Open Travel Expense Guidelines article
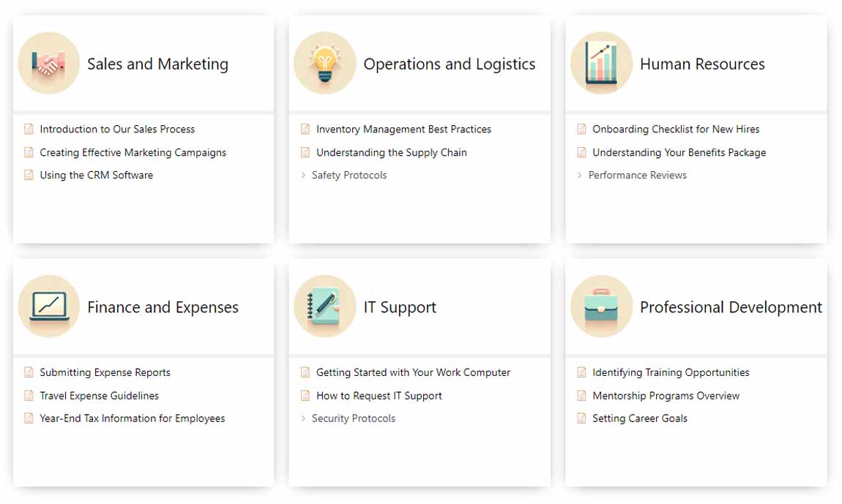 (99, 396)
